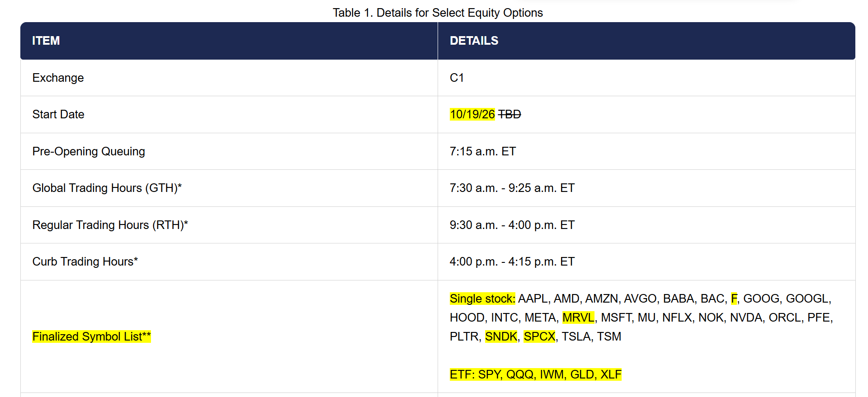Click the ITEM column header
The height and width of the screenshot is (397, 868).
[x=46, y=41]
